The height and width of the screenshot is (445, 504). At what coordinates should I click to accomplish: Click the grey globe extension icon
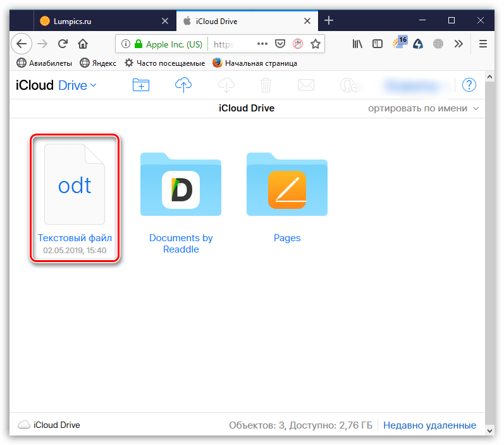[438, 44]
